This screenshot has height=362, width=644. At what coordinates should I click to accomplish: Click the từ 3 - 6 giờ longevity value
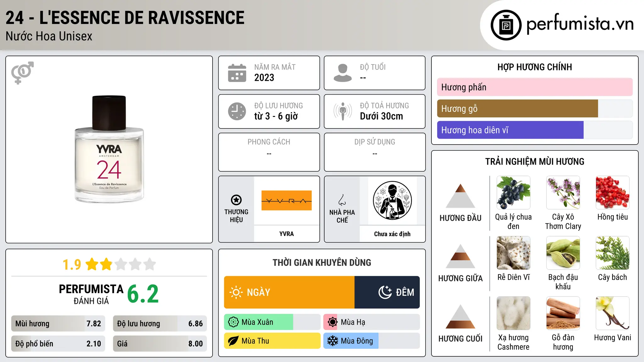pos(276,116)
